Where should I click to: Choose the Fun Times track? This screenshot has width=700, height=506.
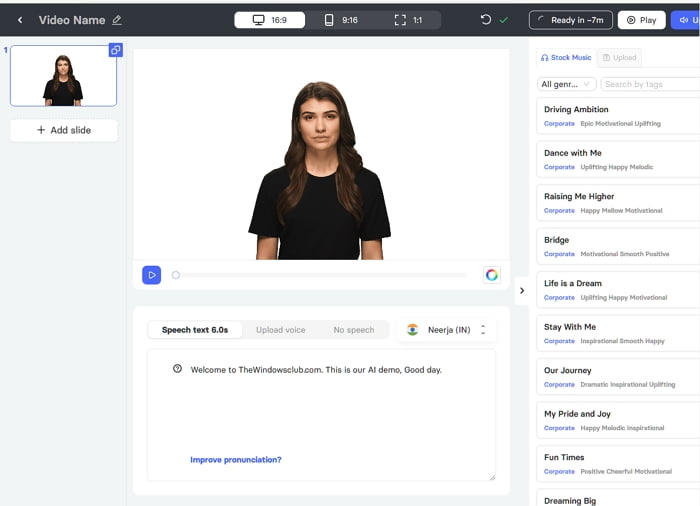pos(618,464)
